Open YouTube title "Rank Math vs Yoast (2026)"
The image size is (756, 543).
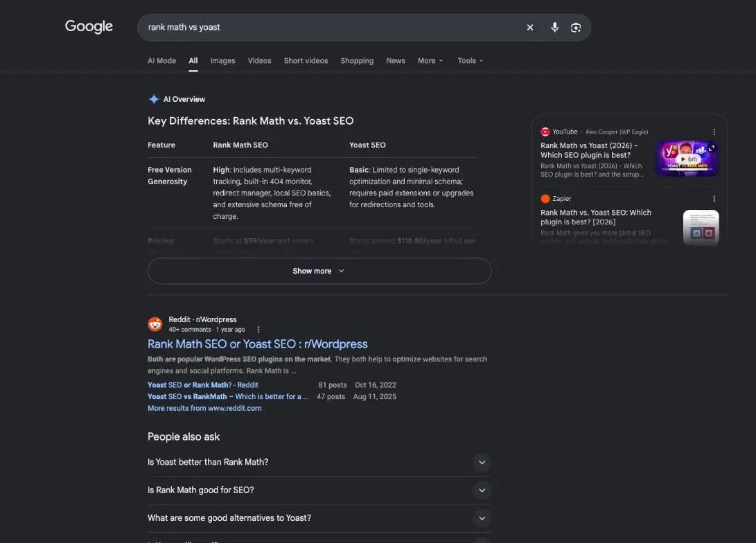(589, 150)
